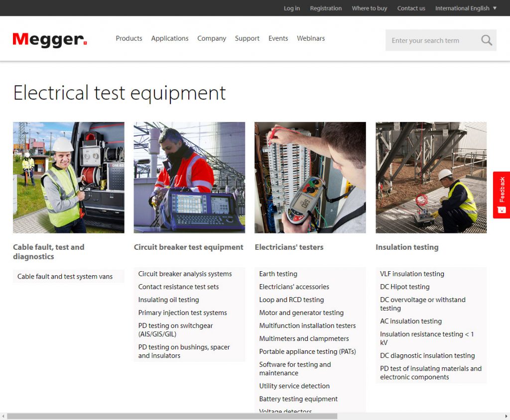
Task: Click the Electricians' testers product image
Action: pos(310,177)
